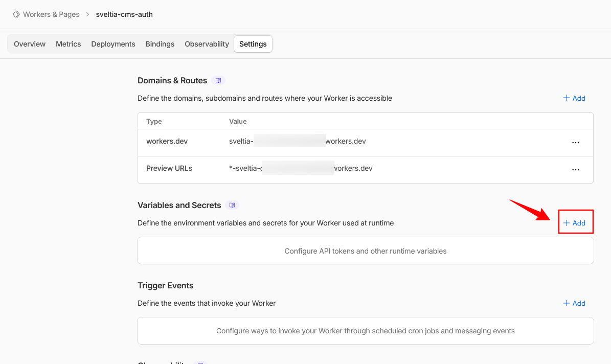
Task: Select the sveltia-cms-auth breadcrumb
Action: point(124,14)
